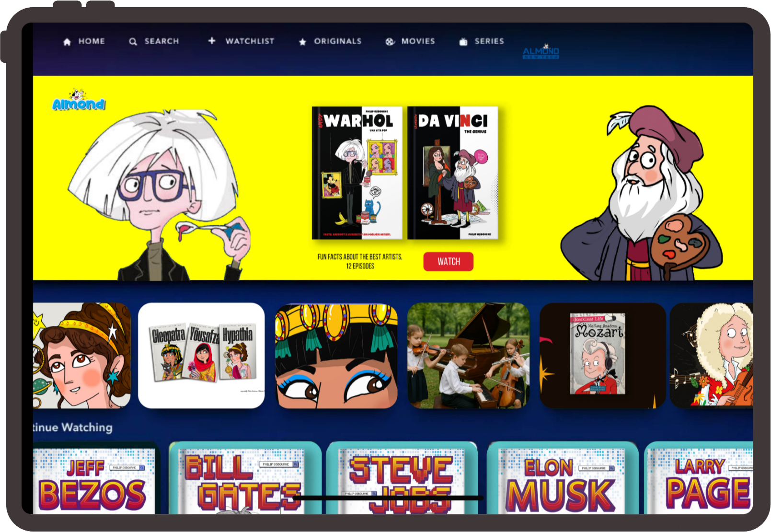Open the Mozart Reckless Life tile
The image size is (771, 532).
tap(602, 356)
